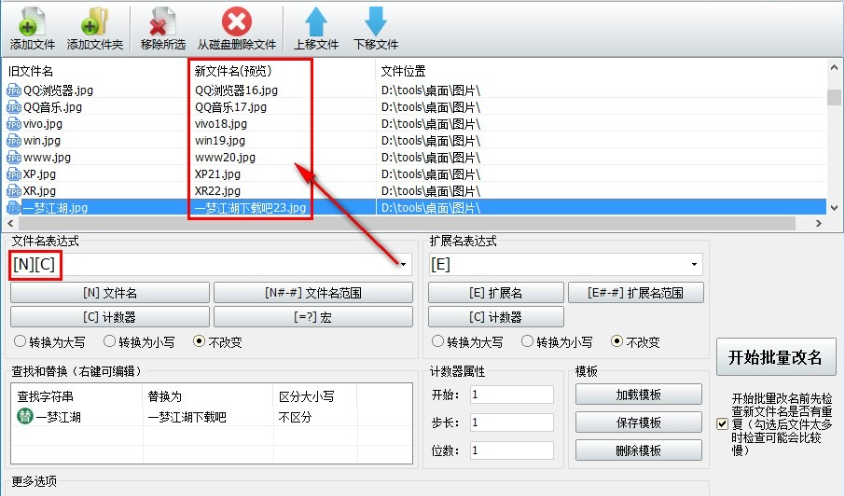Screen dimensions: 844x496
Task: Select the QQ音乐.jpg file row
Action: point(414,107)
